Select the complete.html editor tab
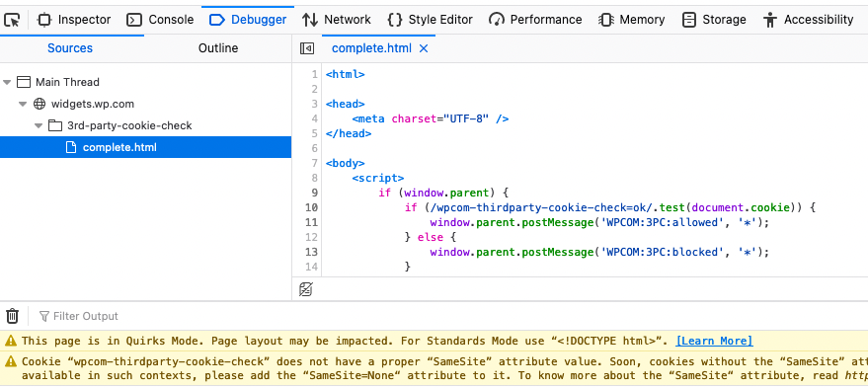Screen dimensions: 868x388 371,48
